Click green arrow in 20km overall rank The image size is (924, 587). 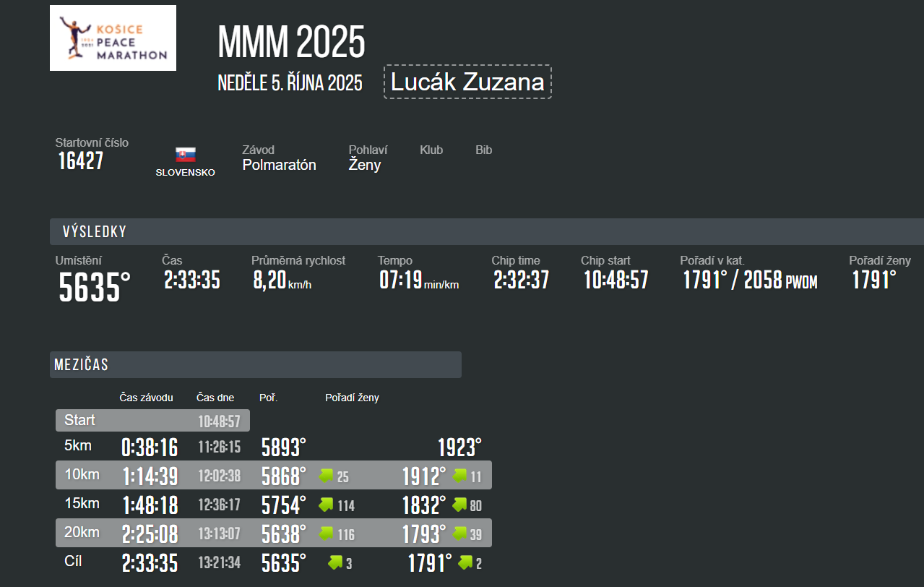[326, 534]
